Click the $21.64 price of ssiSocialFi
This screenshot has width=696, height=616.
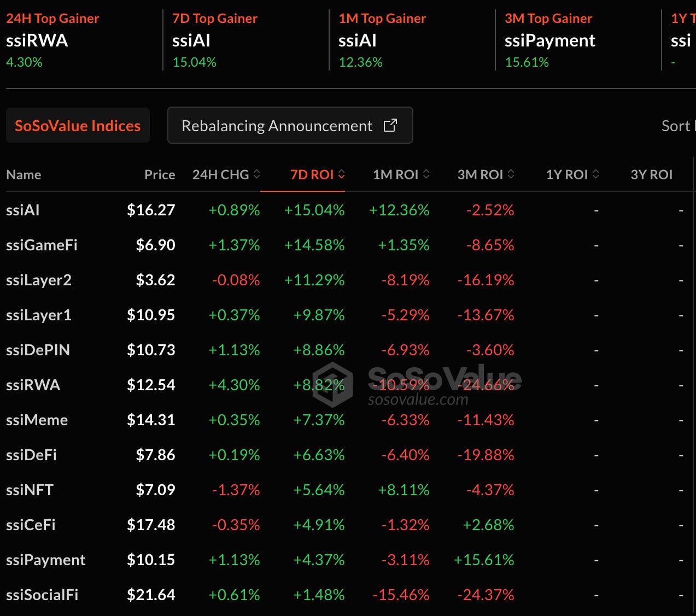(151, 595)
